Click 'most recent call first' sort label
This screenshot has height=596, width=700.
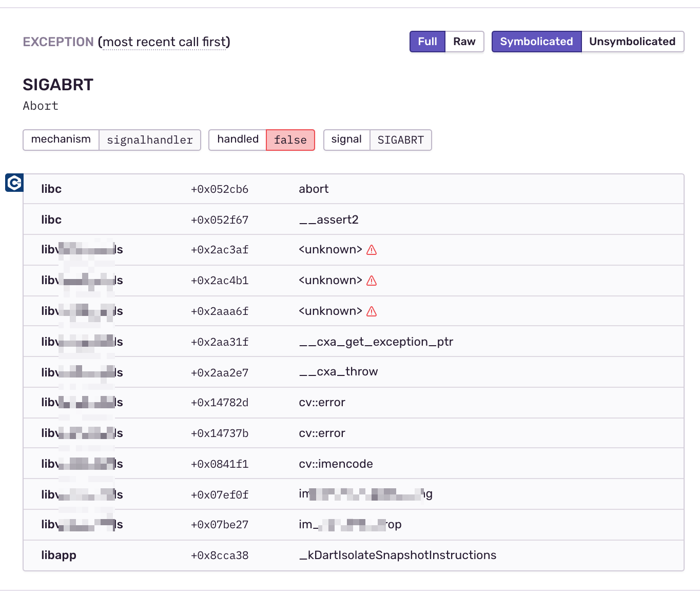pos(164,42)
